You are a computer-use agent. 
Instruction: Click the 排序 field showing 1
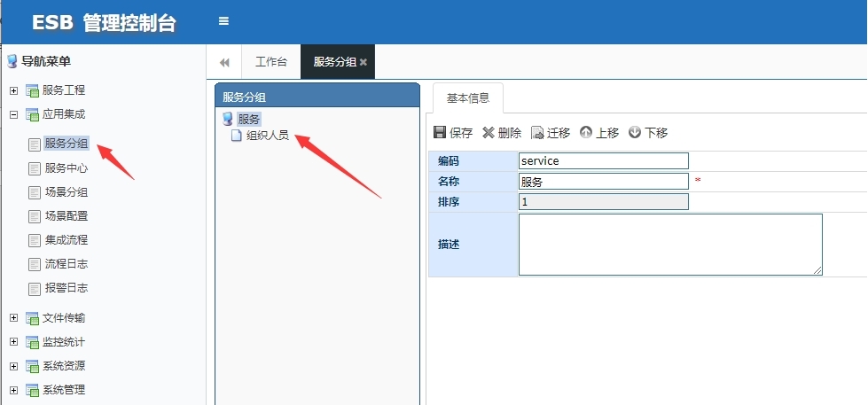click(604, 202)
